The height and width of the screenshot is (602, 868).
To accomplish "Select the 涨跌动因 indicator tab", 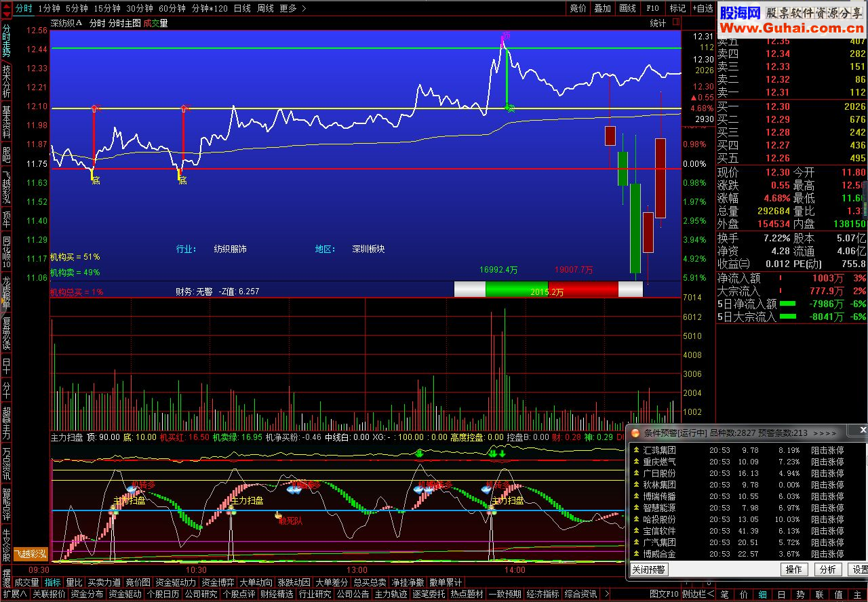I will pyautogui.click(x=294, y=582).
